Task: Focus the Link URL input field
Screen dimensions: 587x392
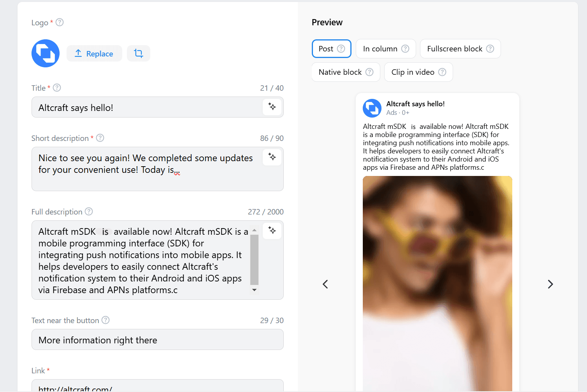Action: tap(158, 386)
